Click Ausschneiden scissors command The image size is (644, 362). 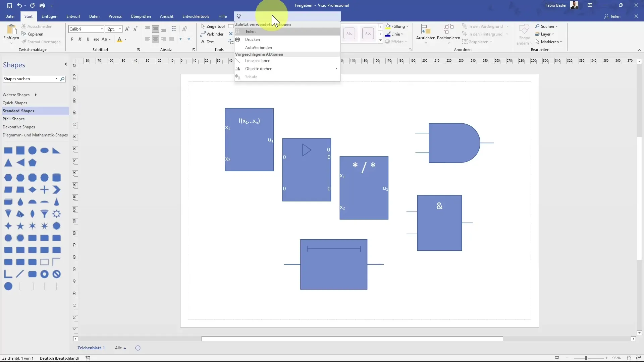37,26
